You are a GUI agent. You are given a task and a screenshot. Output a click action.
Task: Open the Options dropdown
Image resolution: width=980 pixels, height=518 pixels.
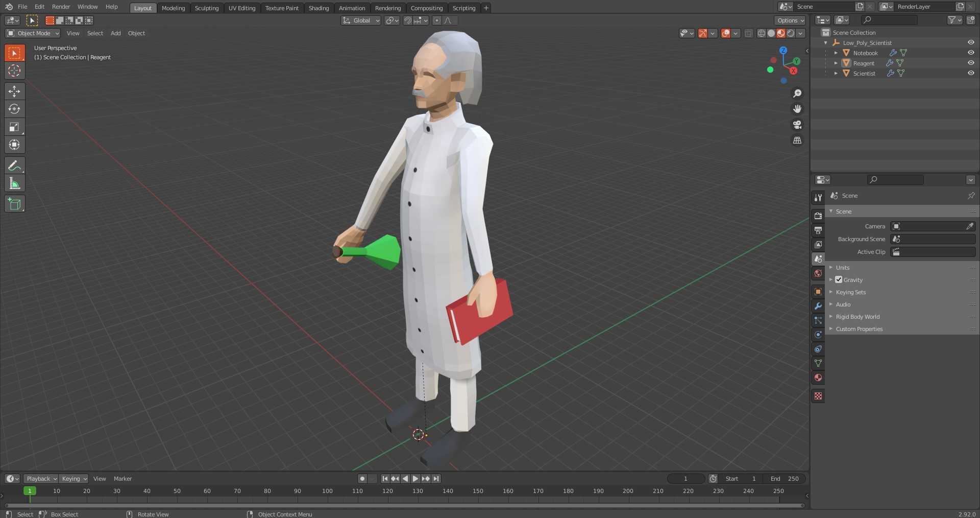pos(790,20)
